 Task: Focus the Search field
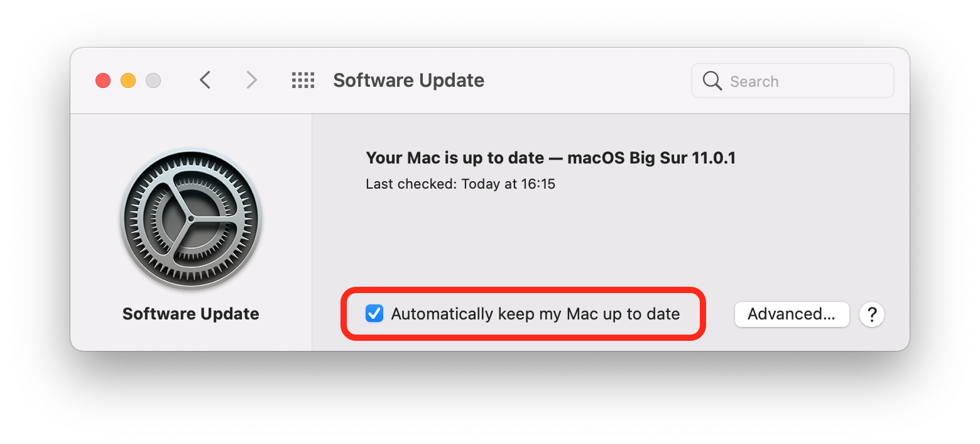792,80
